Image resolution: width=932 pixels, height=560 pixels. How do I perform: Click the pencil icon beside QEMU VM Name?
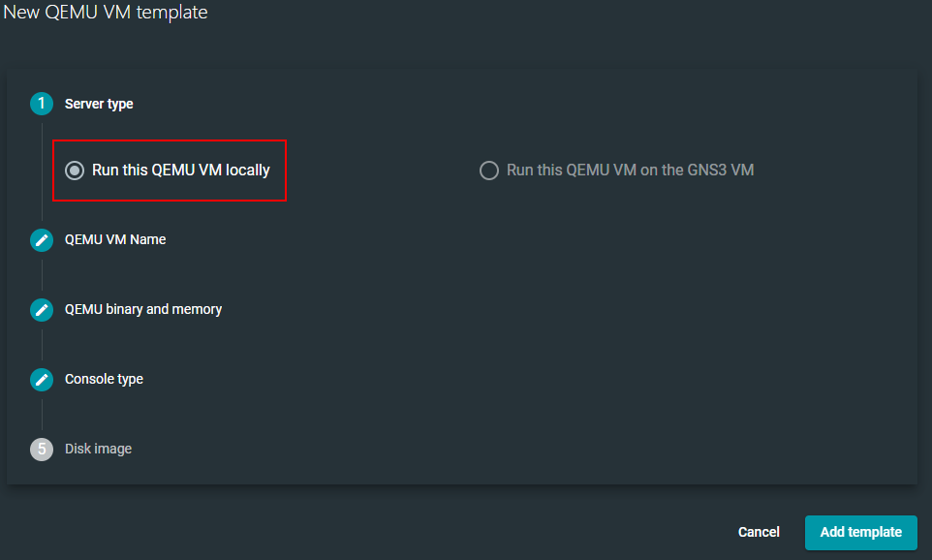click(x=42, y=240)
